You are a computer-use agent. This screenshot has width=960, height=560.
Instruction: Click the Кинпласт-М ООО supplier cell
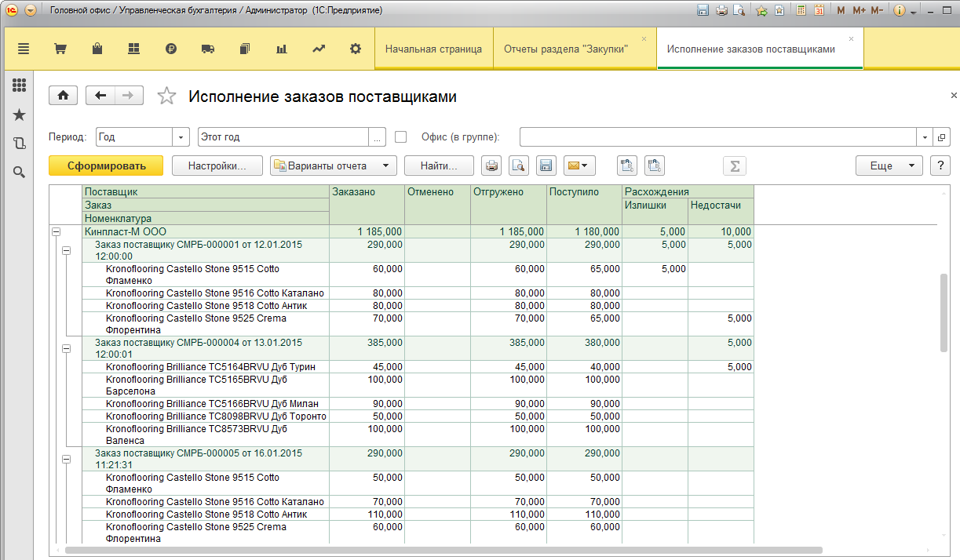(x=206, y=232)
